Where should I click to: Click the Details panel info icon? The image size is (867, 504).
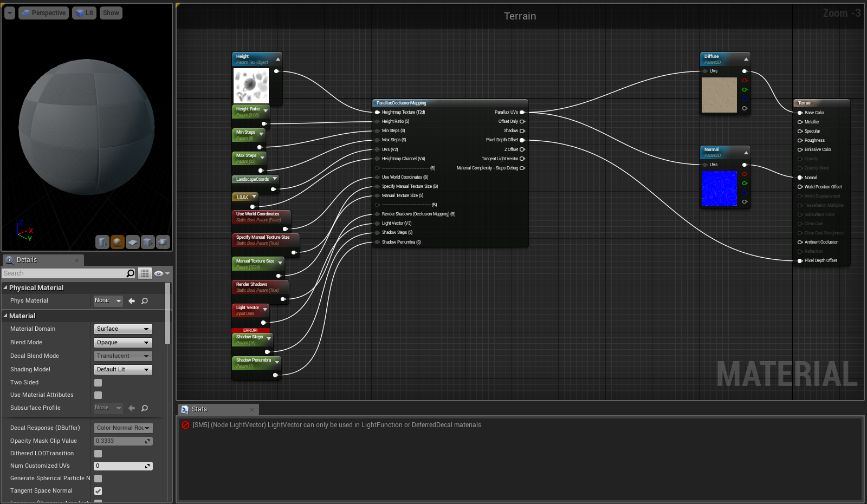(x=9, y=260)
